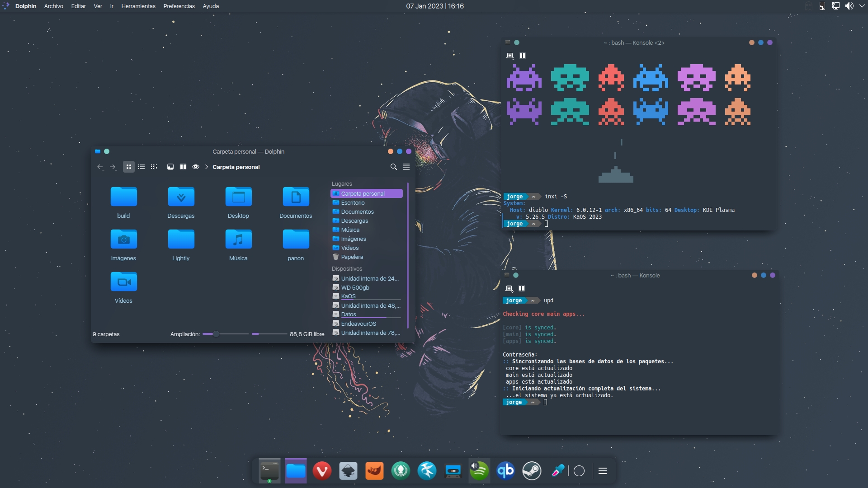Image resolution: width=868 pixels, height=488 pixels.
Task: Open the dock hamburger menu icon
Action: pos(603,471)
